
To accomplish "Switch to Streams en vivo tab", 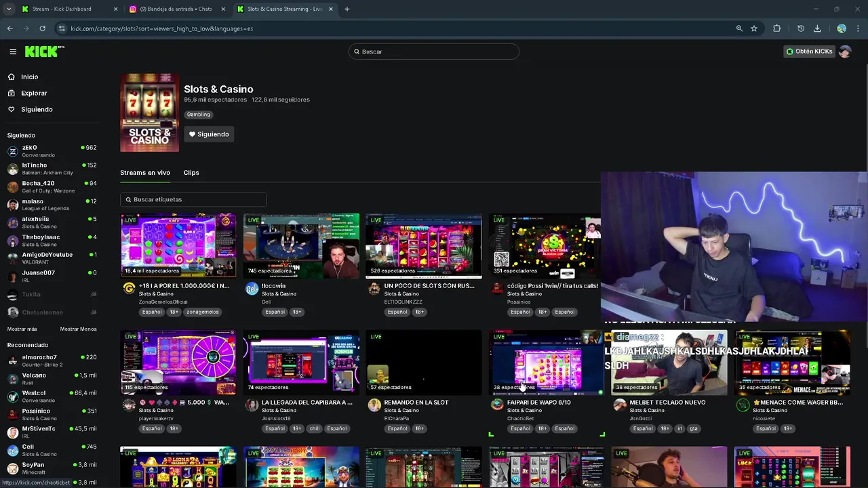I will 145,173.
